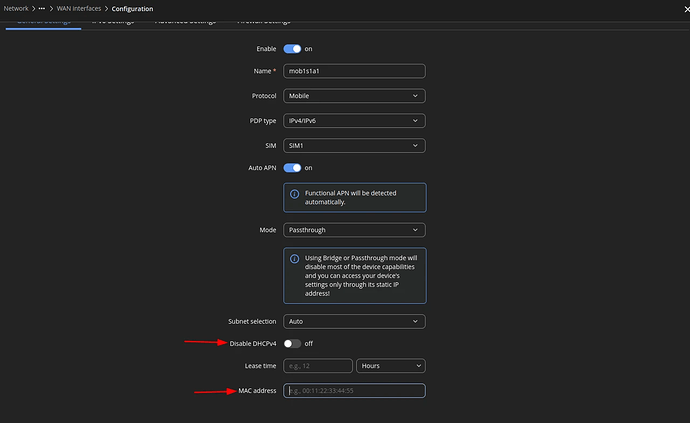Click the breadcrumb ellipsis icon
Image resolution: width=690 pixels, height=423 pixels.
(42, 8)
